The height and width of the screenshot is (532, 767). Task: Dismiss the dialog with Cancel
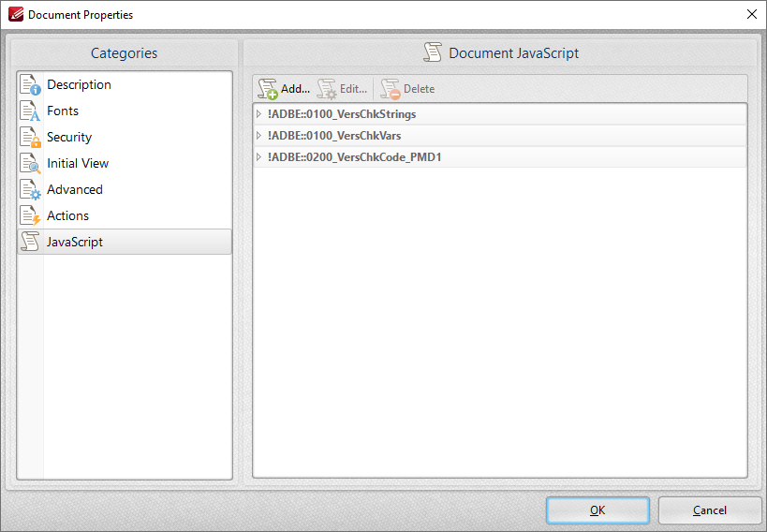coord(710,510)
